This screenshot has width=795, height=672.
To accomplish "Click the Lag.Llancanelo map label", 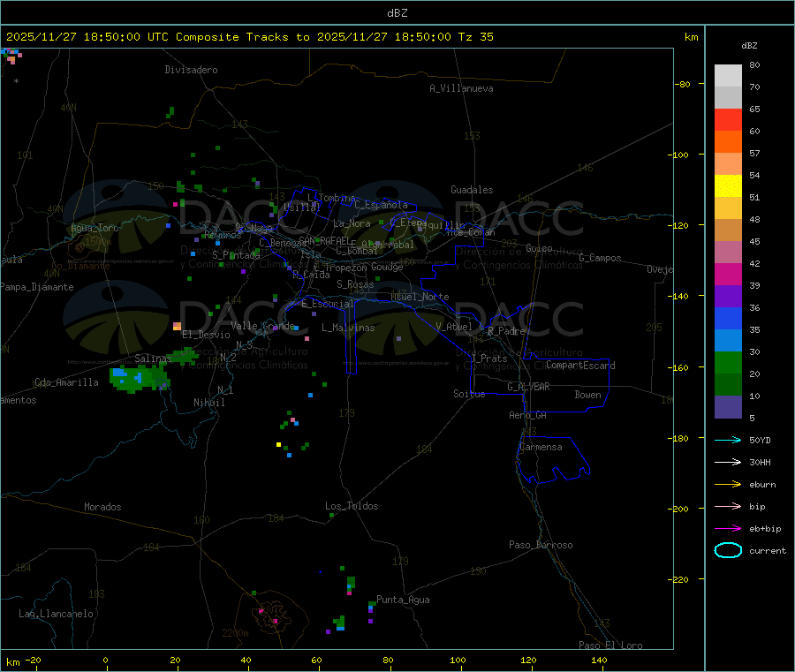I will click(56, 614).
